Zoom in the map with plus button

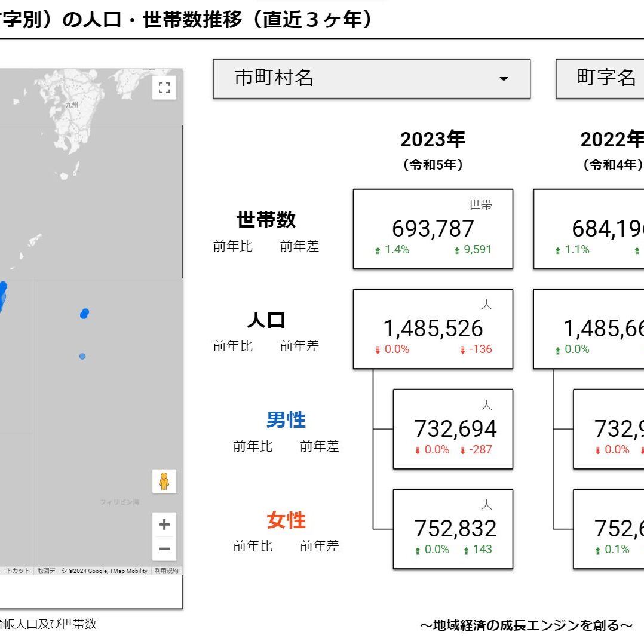(164, 525)
